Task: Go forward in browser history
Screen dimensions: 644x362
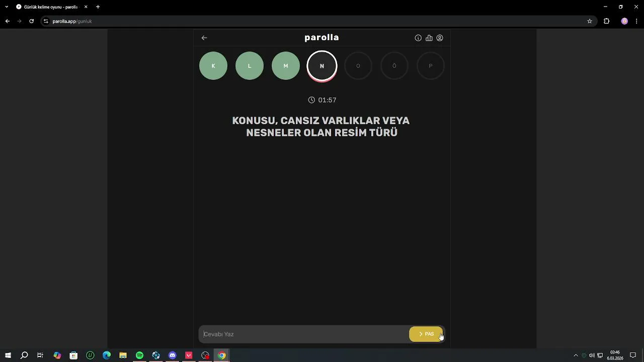Action: pyautogui.click(x=19, y=21)
